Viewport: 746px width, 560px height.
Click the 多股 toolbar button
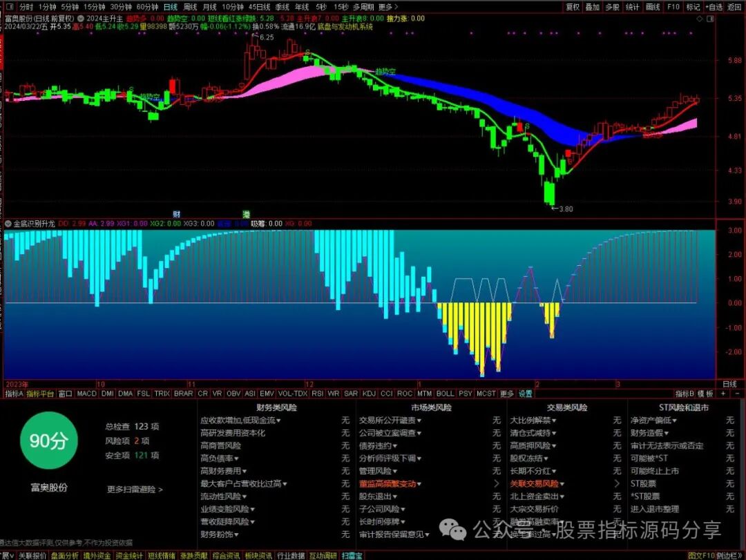[612, 7]
